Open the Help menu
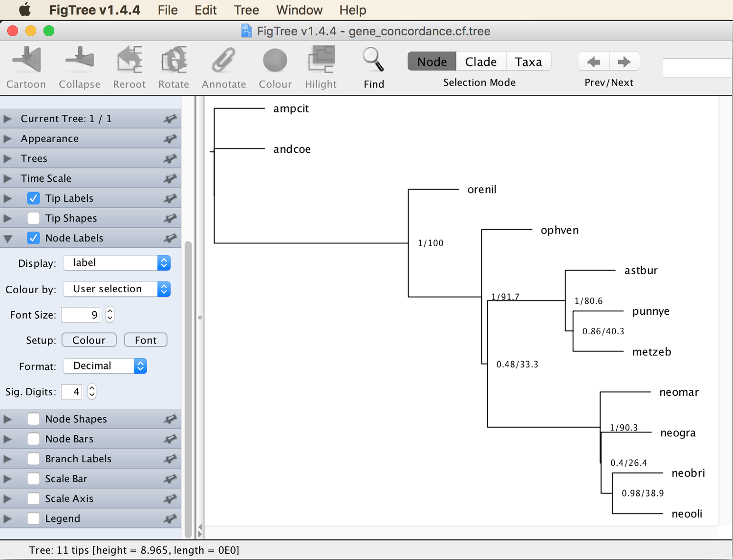The height and width of the screenshot is (560, 733). pyautogui.click(x=352, y=10)
